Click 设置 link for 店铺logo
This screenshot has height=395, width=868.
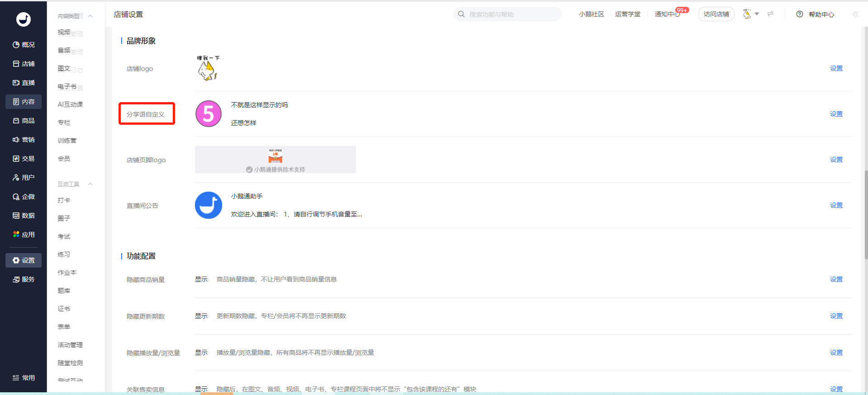(x=836, y=68)
